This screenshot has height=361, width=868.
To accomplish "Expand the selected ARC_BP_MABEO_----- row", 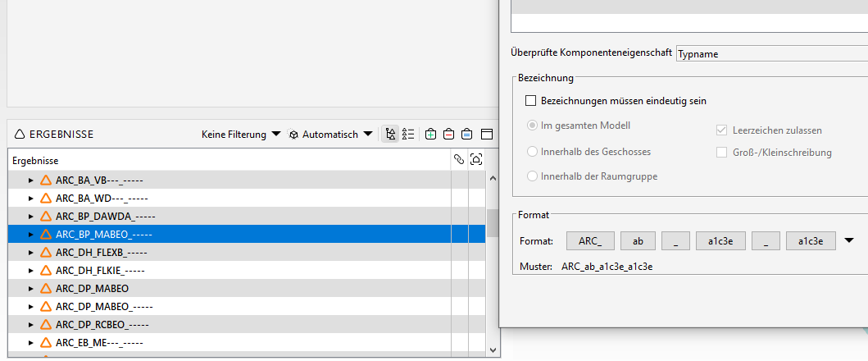I will [x=31, y=234].
